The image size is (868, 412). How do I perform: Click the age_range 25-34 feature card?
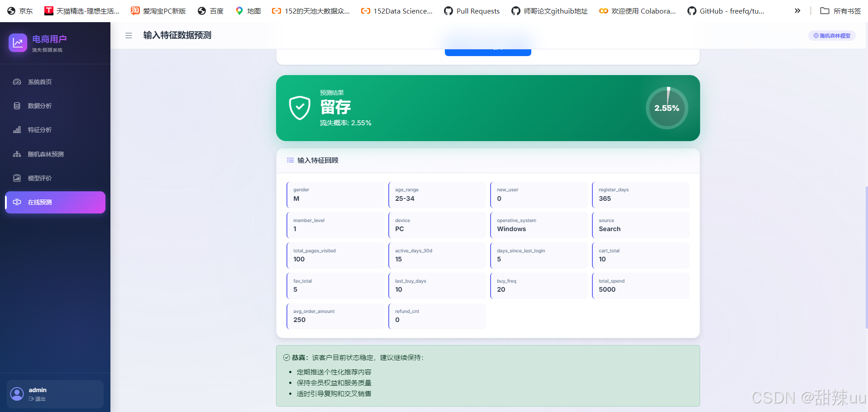pos(437,195)
